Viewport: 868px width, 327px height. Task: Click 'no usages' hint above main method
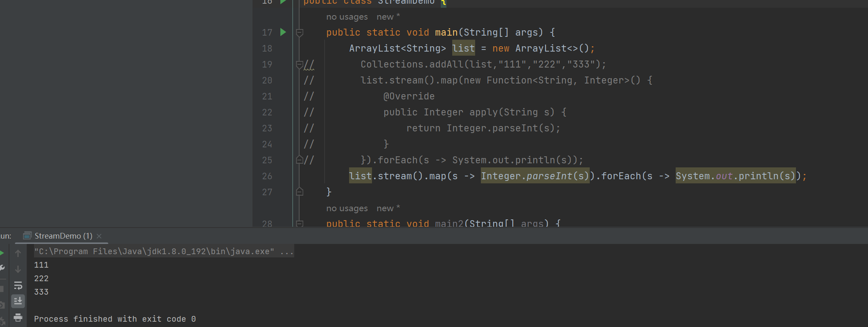click(x=347, y=17)
